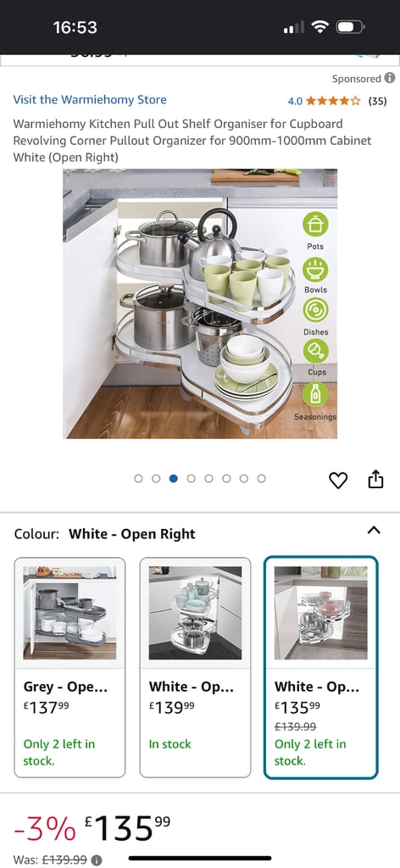The width and height of the screenshot is (400, 868).
Task: Tap the heart wishlist icon
Action: tap(338, 480)
